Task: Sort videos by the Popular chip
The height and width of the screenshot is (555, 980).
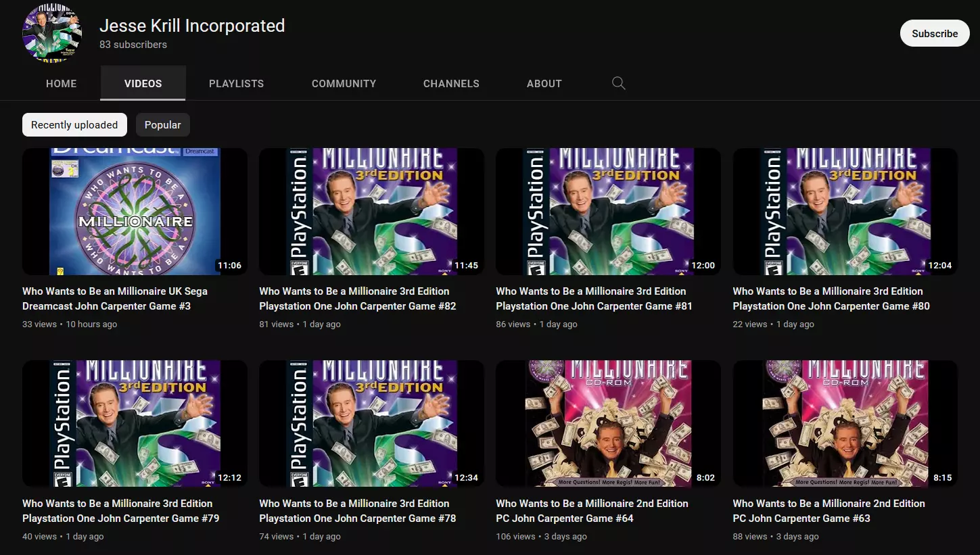Action: (163, 124)
